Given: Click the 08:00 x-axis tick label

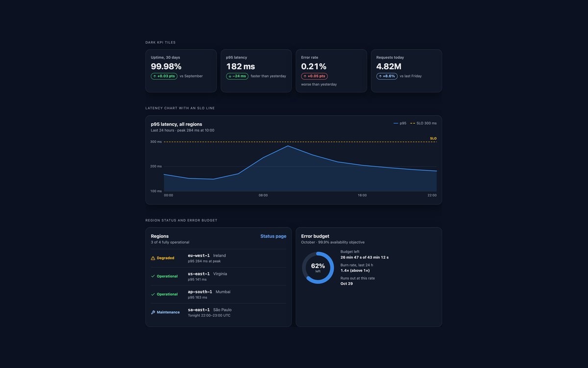Looking at the screenshot, I should click(x=263, y=195).
